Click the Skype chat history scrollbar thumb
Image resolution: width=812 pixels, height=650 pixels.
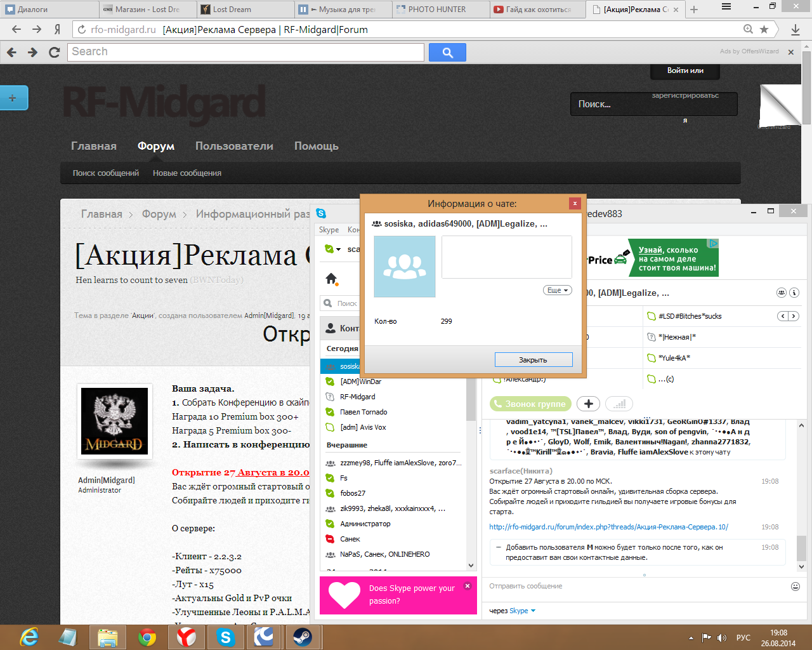pyautogui.click(x=801, y=548)
